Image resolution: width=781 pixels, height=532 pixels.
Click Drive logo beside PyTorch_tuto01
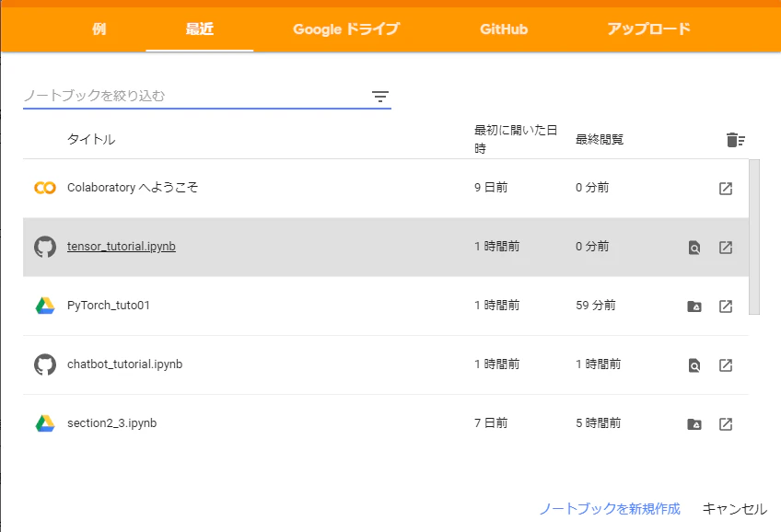point(45,306)
